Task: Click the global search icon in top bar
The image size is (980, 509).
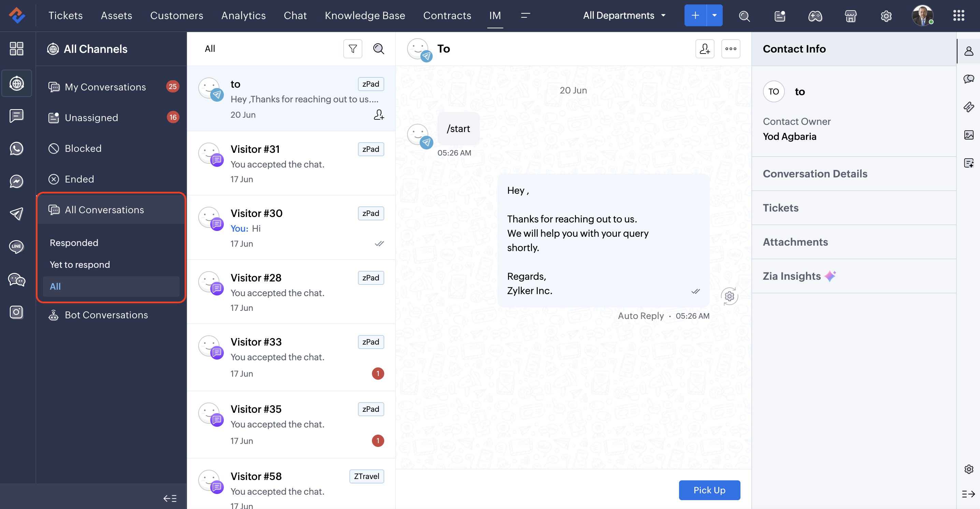Action: tap(744, 16)
